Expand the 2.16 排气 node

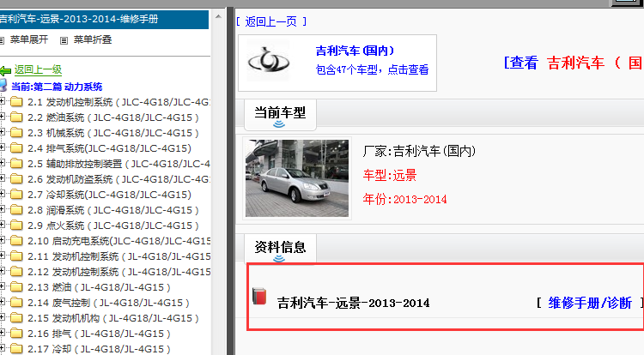2,333
